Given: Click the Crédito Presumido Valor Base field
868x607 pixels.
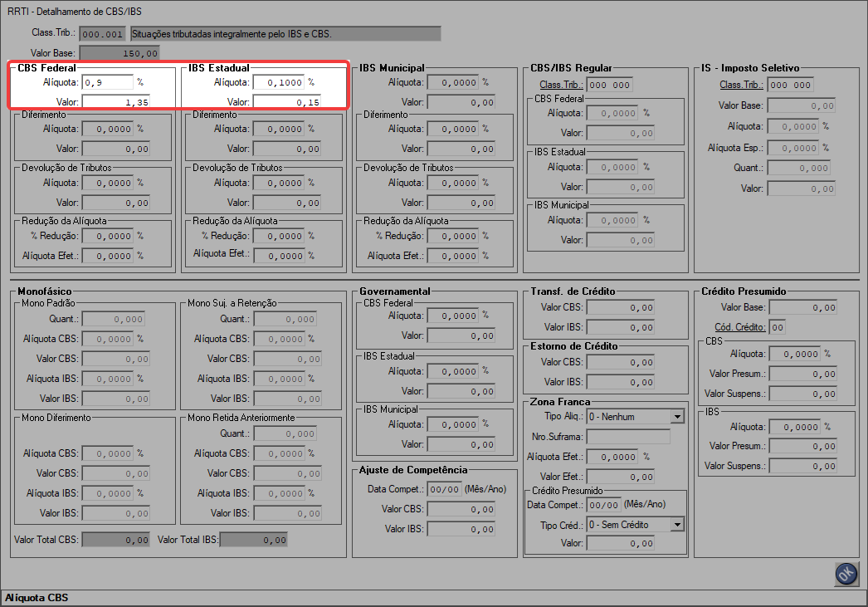Looking at the screenshot, I should coord(803,307).
